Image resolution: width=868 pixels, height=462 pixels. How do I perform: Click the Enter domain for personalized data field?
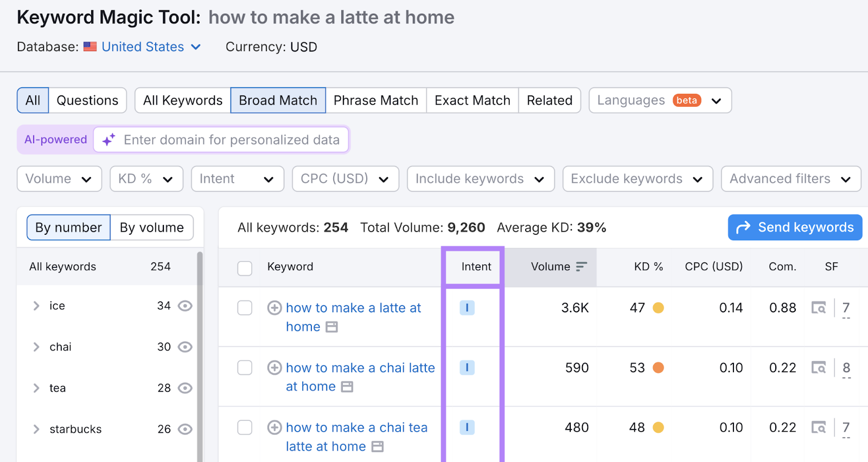228,139
